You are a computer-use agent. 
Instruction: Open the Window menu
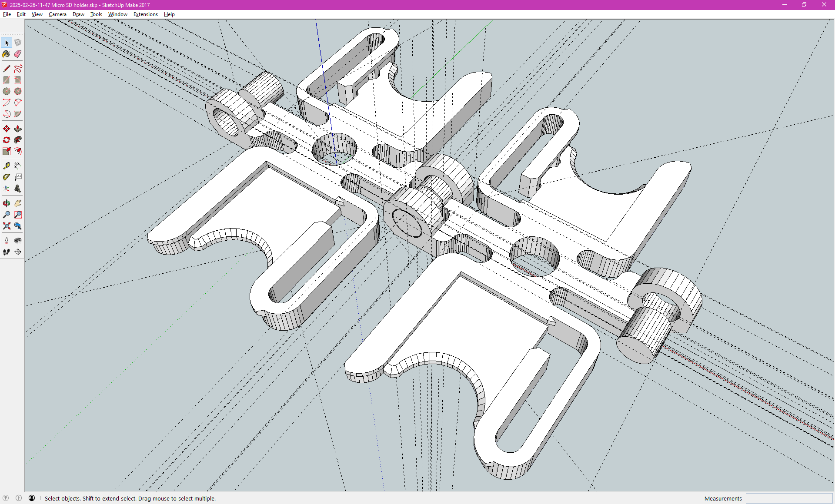click(x=117, y=14)
